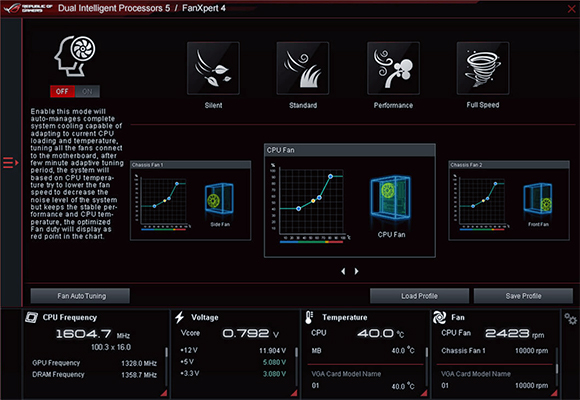Click the Load Profile button
Image resolution: width=580 pixels, height=400 pixels.
(419, 296)
